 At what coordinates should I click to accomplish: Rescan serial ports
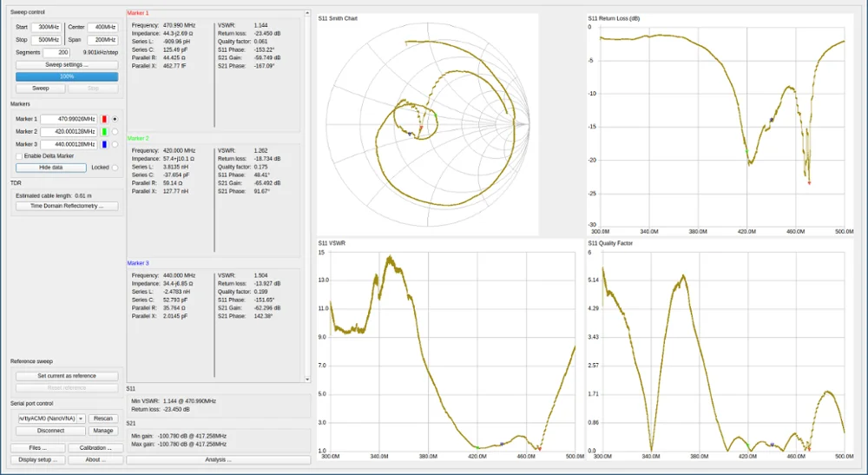click(x=103, y=419)
